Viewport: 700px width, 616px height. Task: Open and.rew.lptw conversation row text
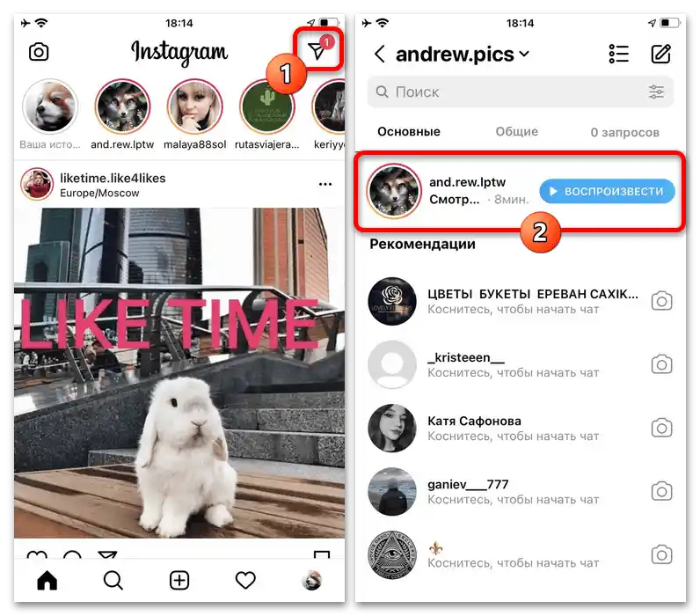tap(478, 191)
